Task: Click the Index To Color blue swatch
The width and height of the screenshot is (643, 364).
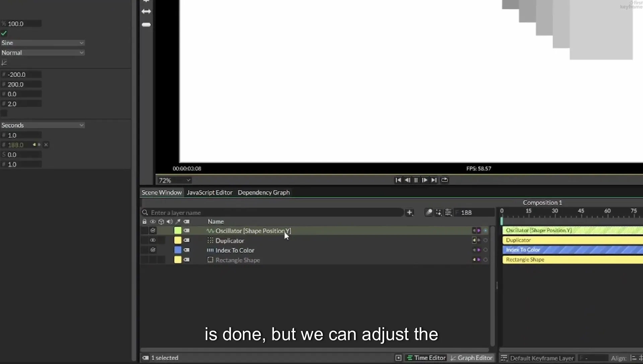Action: (x=178, y=250)
